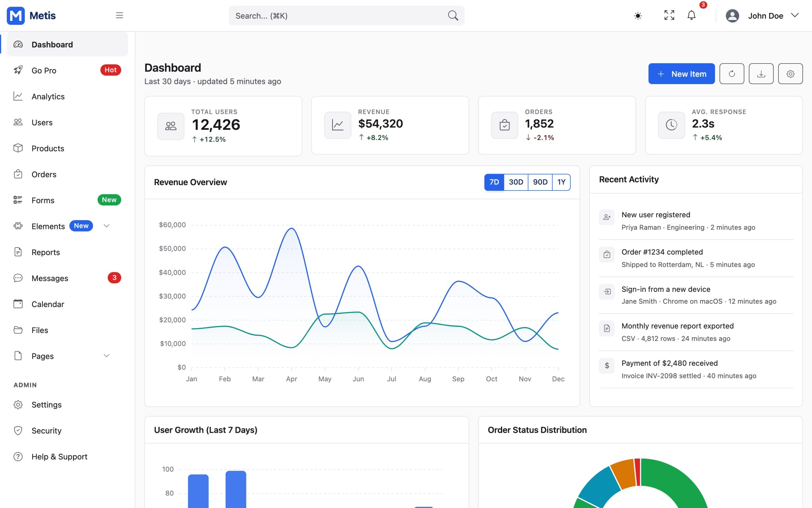This screenshot has width=812, height=508.
Task: Click the Recent Activity heading
Action: 629,179
